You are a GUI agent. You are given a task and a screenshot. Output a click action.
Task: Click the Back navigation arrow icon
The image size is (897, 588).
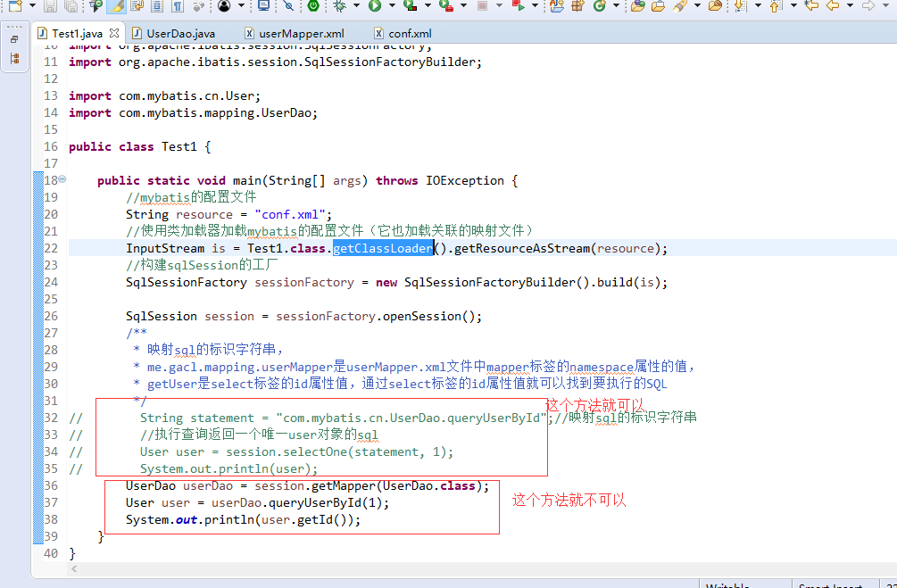(831, 6)
